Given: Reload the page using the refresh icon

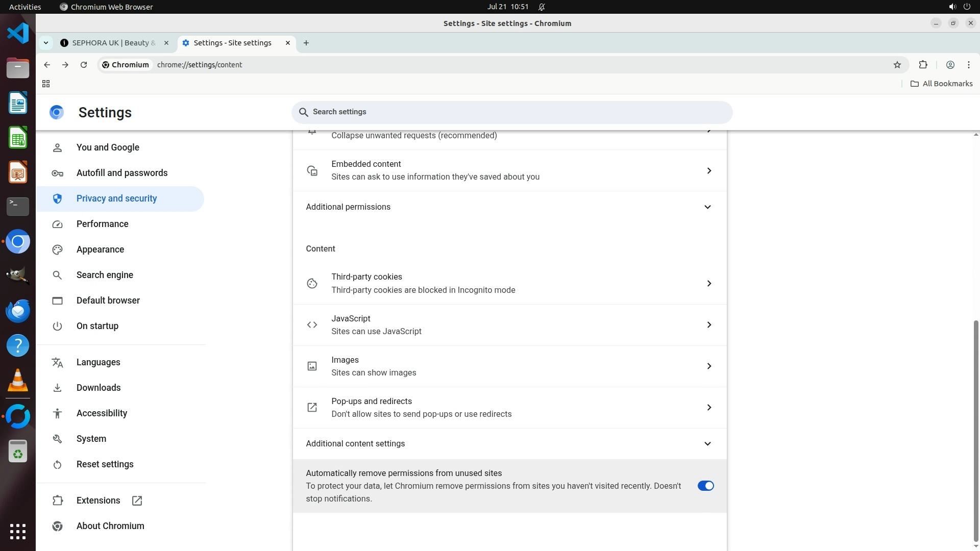Looking at the screenshot, I should point(84,65).
